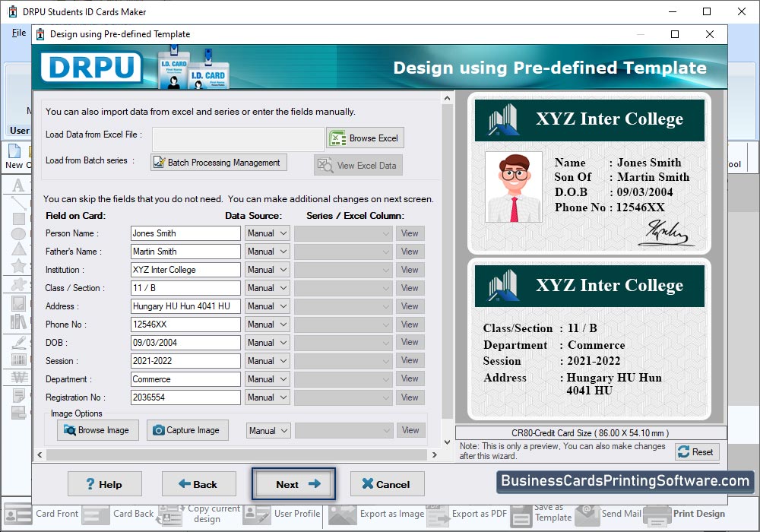This screenshot has height=532, width=760.
Task: Open Class / Section data source dropdown
Action: point(267,288)
